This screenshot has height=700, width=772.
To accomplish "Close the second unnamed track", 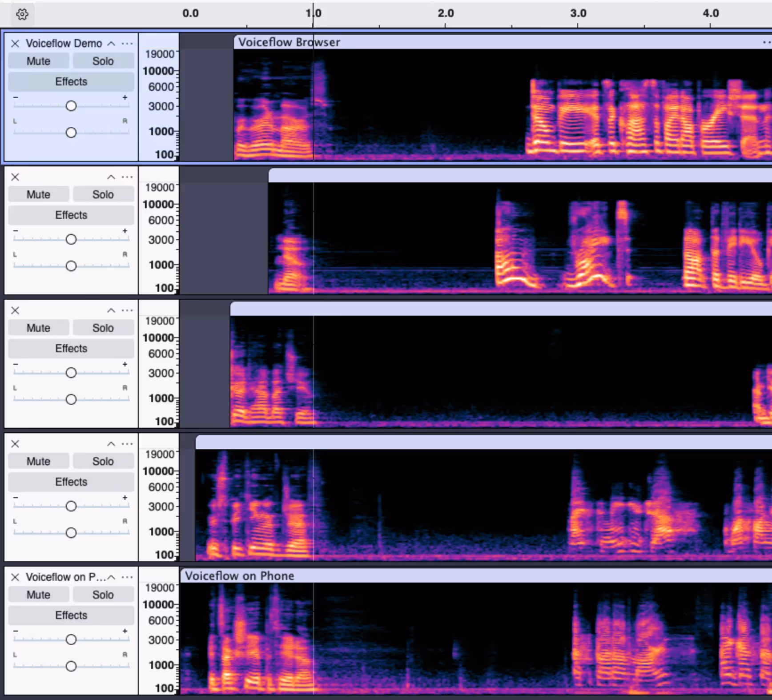I will (x=15, y=177).
